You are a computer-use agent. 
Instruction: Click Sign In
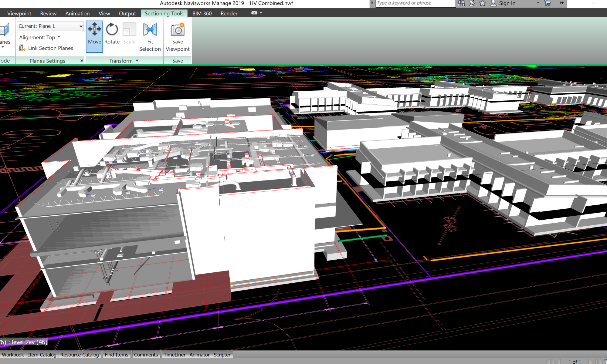click(x=507, y=3)
